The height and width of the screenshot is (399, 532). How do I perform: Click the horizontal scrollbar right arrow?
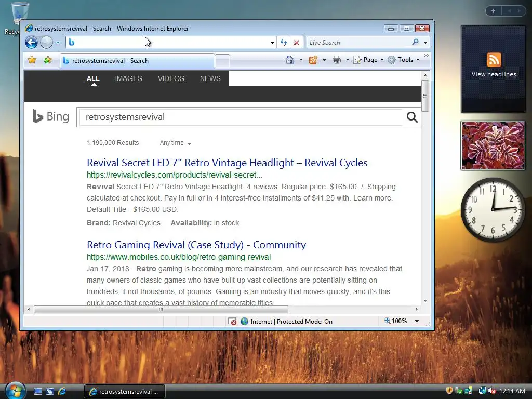[417, 309]
